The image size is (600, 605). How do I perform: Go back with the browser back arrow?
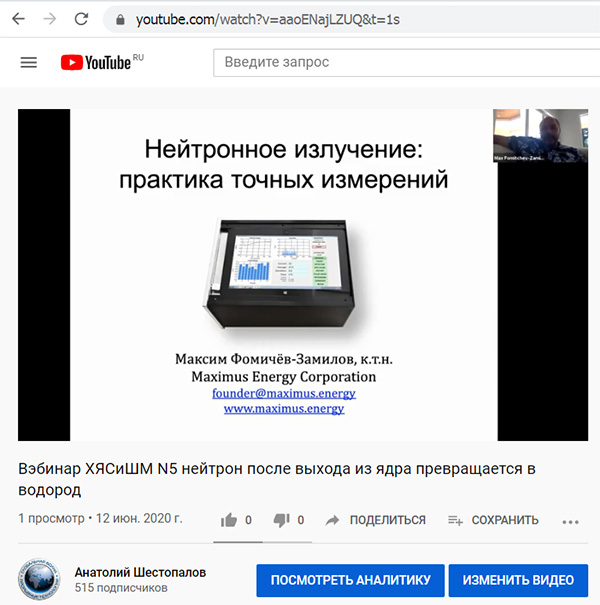[x=19, y=19]
